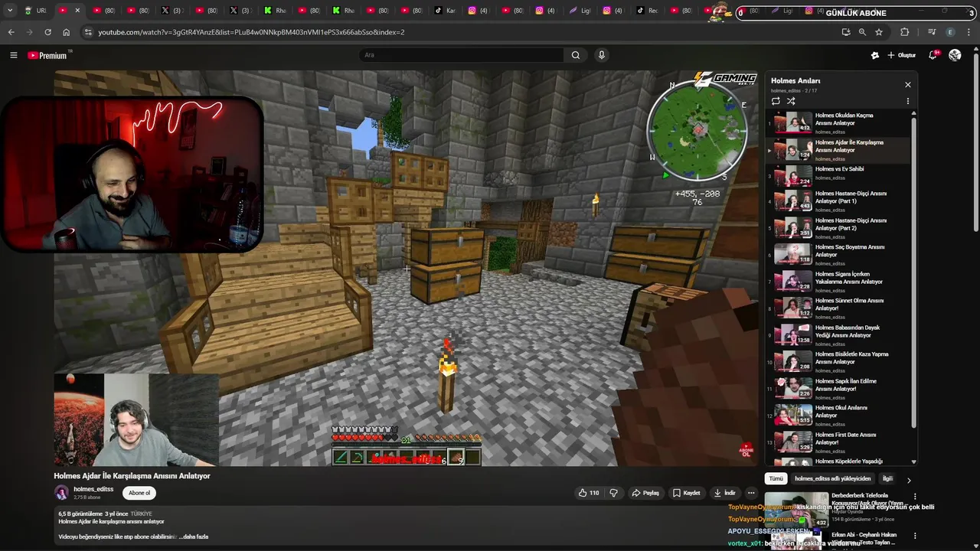Reload the page
Viewport: 980px width, 551px height.
[x=47, y=32]
